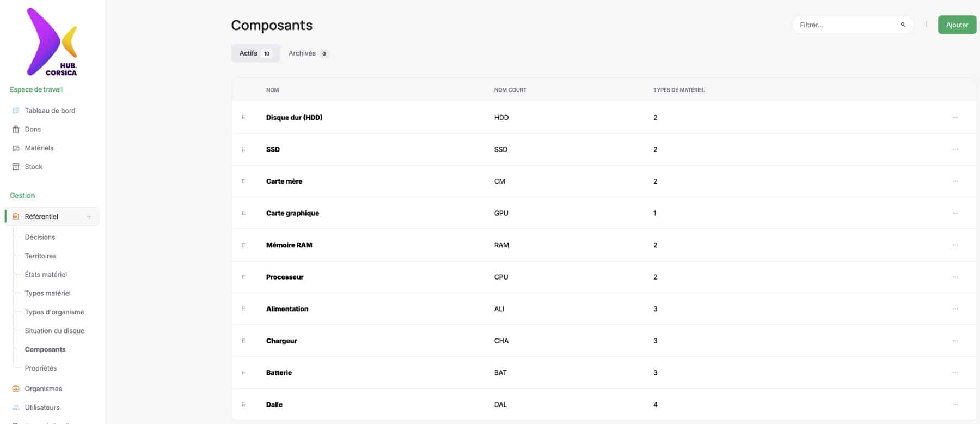Click the short name CPU cell
This screenshot has height=424, width=980.
pyautogui.click(x=501, y=277)
